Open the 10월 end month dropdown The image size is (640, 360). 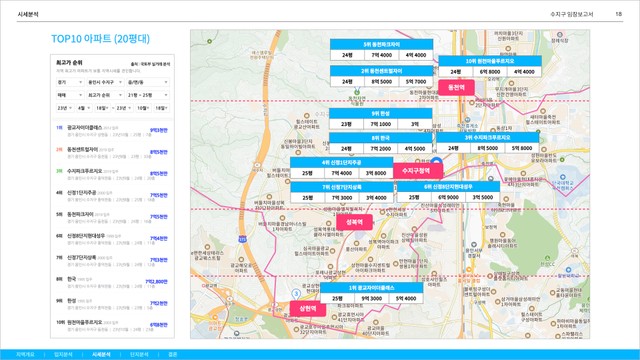coord(143,108)
